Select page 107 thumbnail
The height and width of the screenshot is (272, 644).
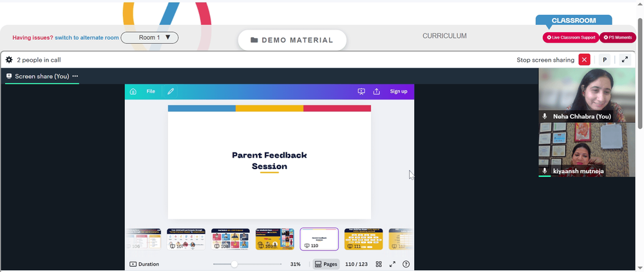pos(186,239)
